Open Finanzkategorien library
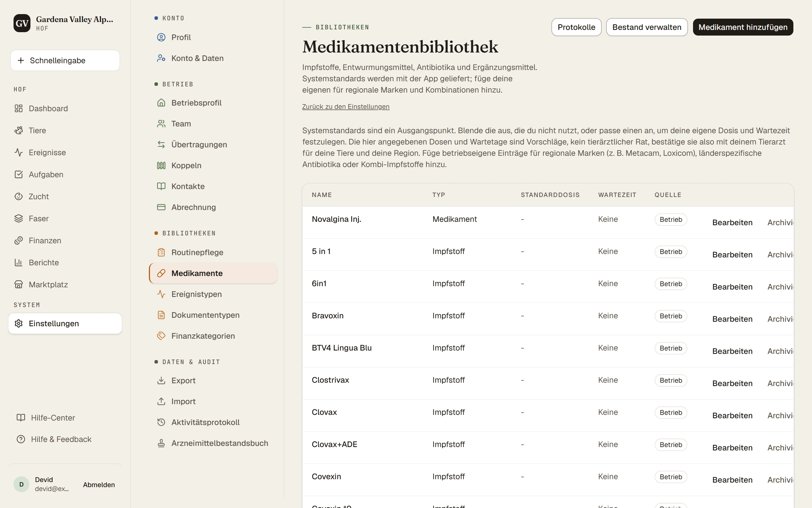This screenshot has width=812, height=508. click(x=213, y=336)
